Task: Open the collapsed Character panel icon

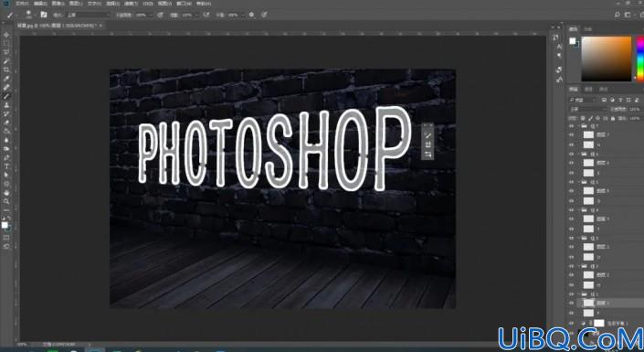Action: [x=559, y=46]
